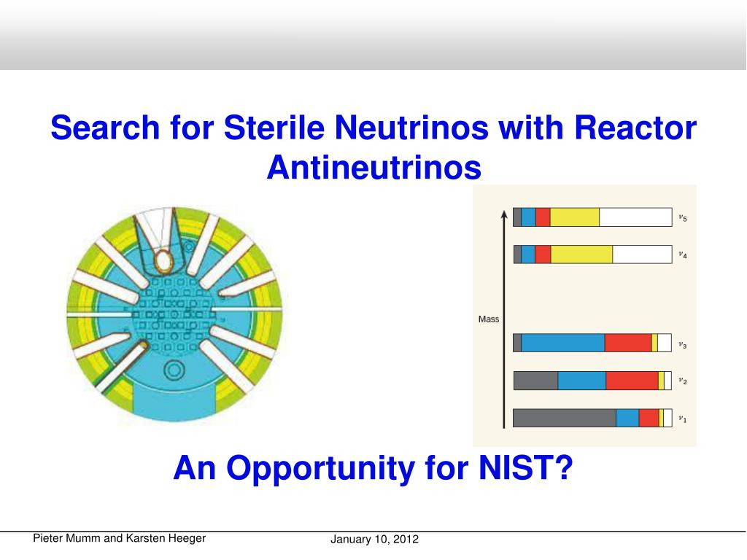Select the ν5 label

(682, 216)
